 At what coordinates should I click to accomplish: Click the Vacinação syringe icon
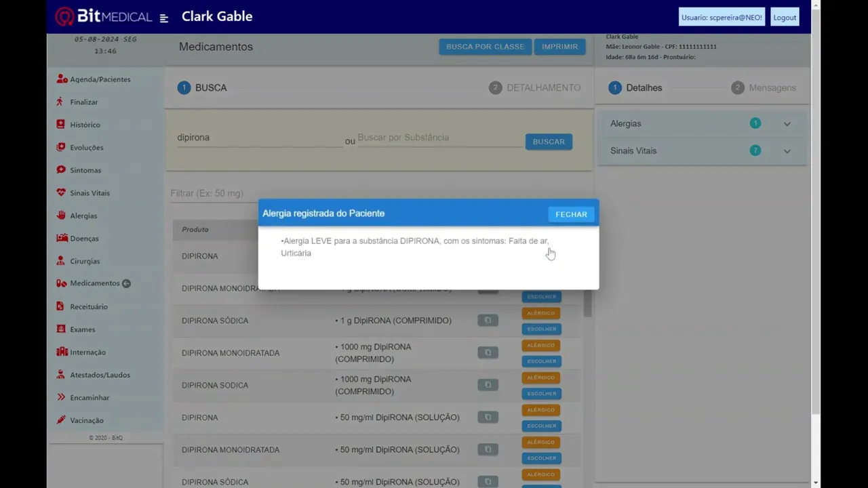[62, 420]
